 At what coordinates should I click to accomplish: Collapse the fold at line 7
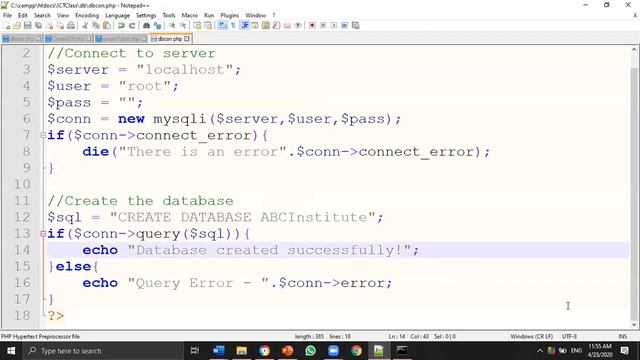(x=43, y=135)
